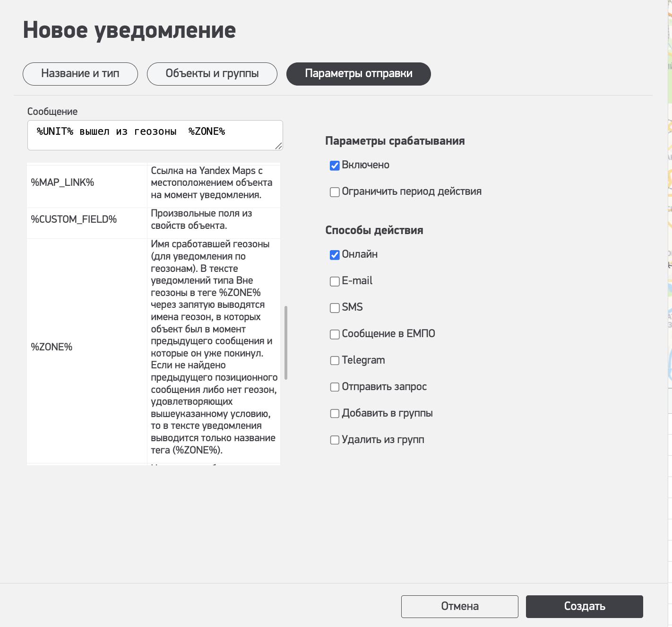Cancel with the Отмена button
Viewport: 672px width, 627px height.
point(459,606)
